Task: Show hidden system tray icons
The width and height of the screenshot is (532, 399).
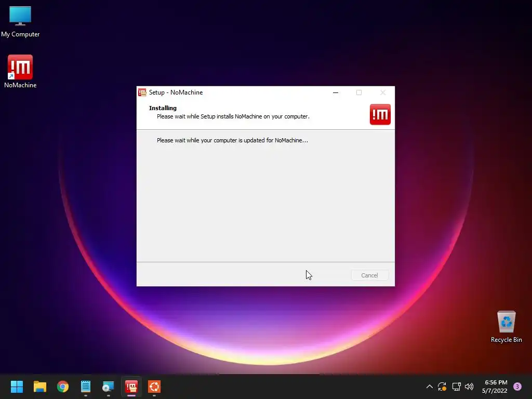Action: click(x=429, y=387)
